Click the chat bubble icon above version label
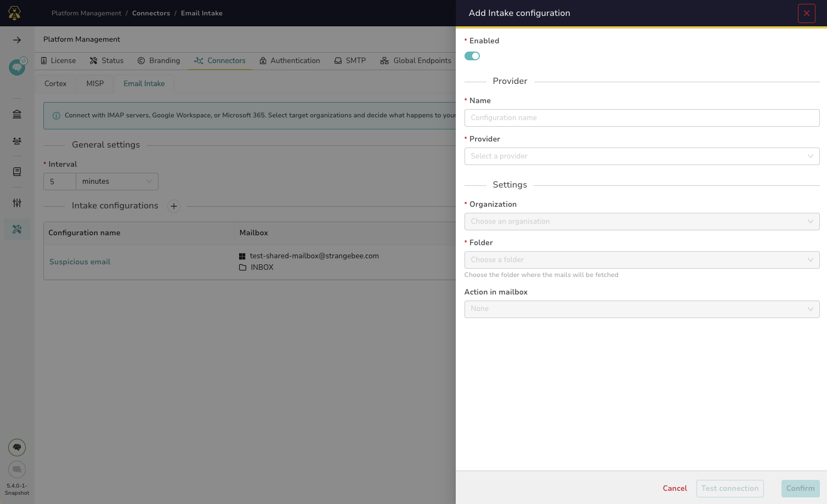The width and height of the screenshot is (827, 504). (16, 469)
